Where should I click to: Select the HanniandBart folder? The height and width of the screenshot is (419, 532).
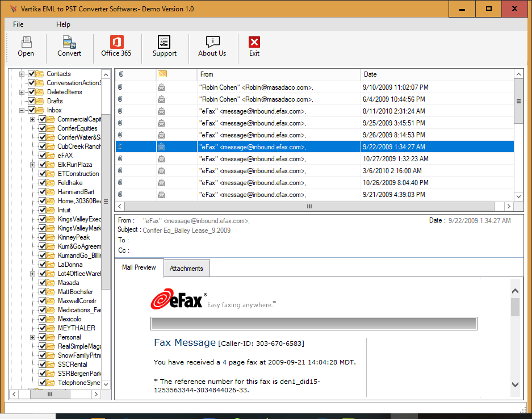coord(76,192)
